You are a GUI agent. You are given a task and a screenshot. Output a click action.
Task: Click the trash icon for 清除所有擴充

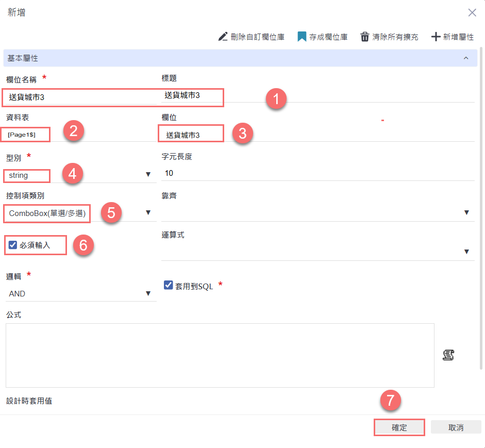coord(365,37)
